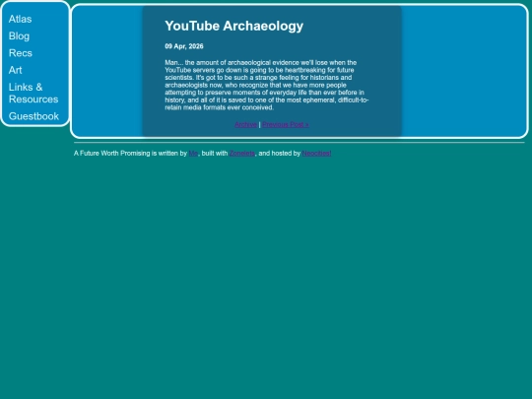Open the Neocities link in footer
This screenshot has width=532, height=399.
316,154
